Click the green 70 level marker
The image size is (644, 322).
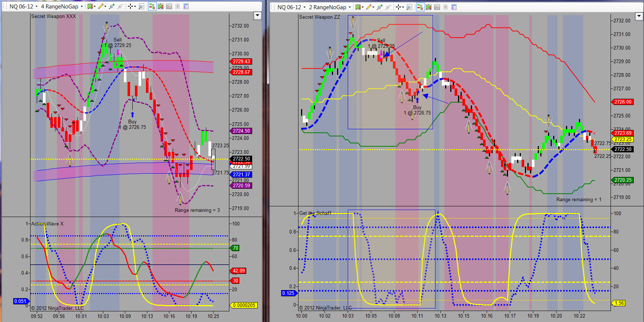[235, 248]
